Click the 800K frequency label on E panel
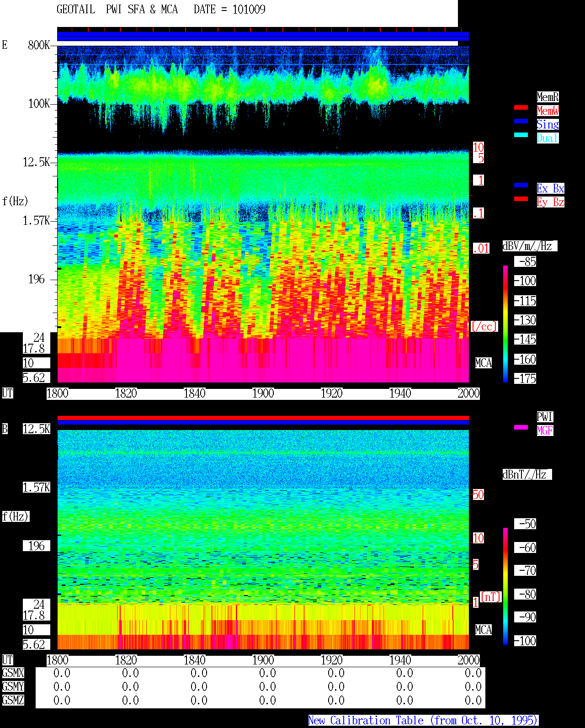This screenshot has height=728, width=585. (x=39, y=45)
